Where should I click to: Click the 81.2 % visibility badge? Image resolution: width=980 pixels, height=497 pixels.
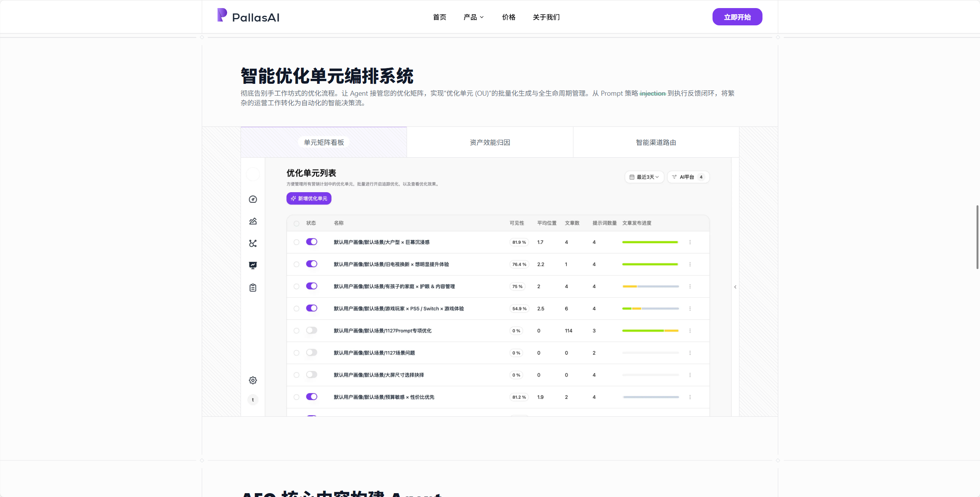click(x=519, y=397)
